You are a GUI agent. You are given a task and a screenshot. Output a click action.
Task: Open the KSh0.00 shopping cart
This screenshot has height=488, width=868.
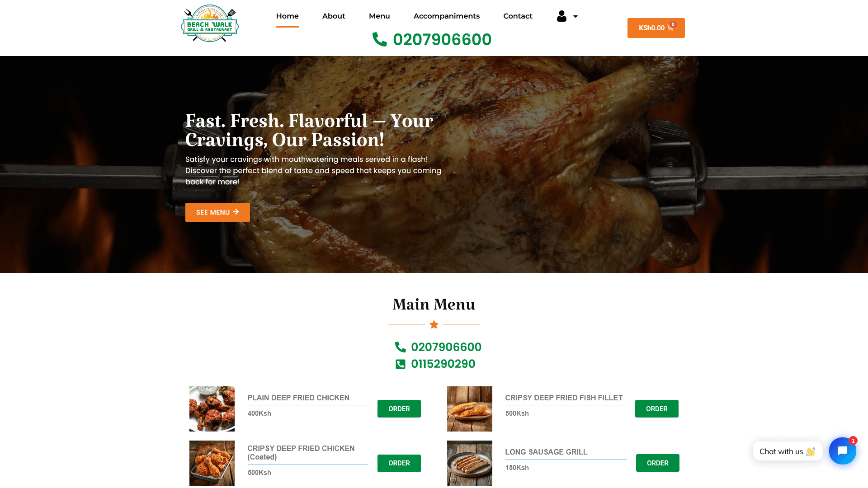656,28
